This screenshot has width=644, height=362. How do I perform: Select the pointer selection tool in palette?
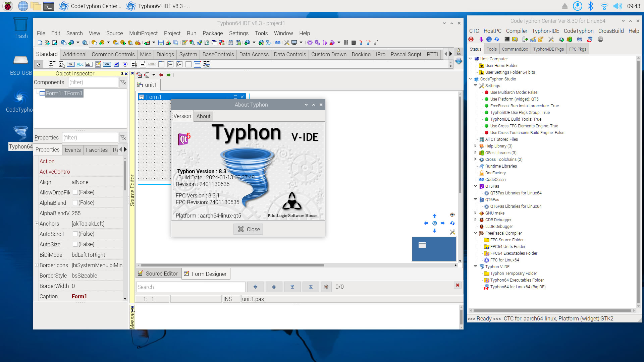pos(38,64)
